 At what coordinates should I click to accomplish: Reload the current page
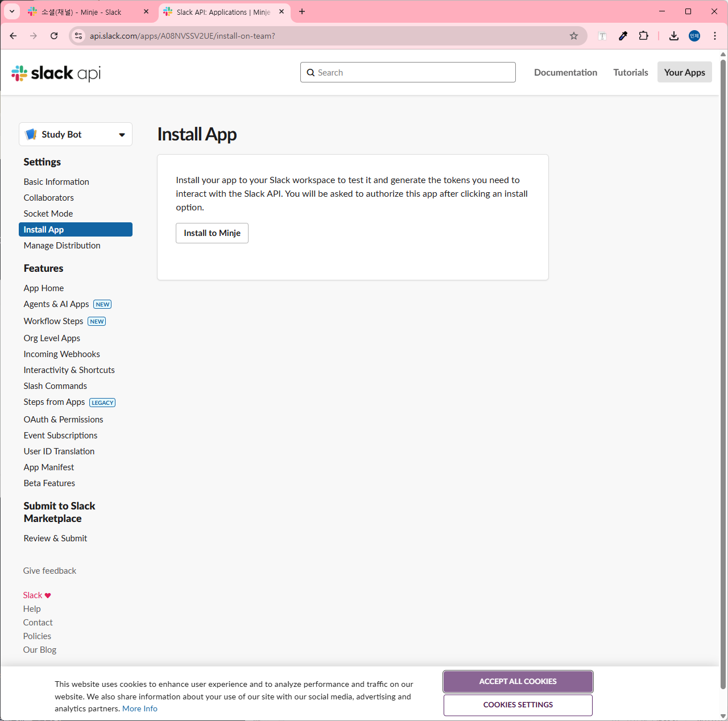[54, 36]
